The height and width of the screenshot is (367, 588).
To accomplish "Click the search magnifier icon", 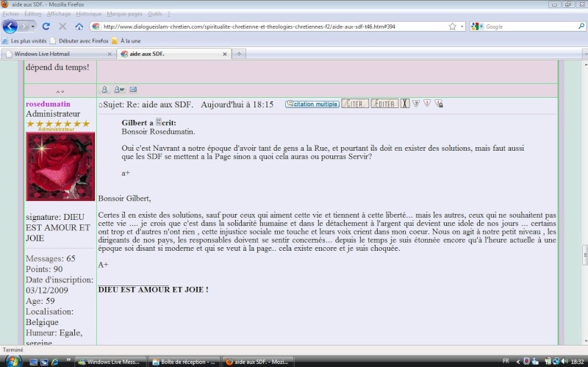I will [581, 26].
